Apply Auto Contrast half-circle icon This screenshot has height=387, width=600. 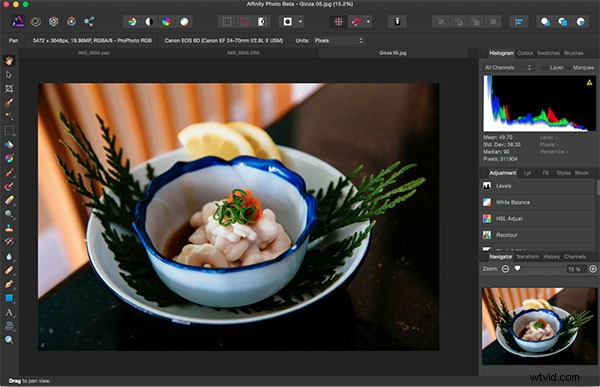click(149, 22)
